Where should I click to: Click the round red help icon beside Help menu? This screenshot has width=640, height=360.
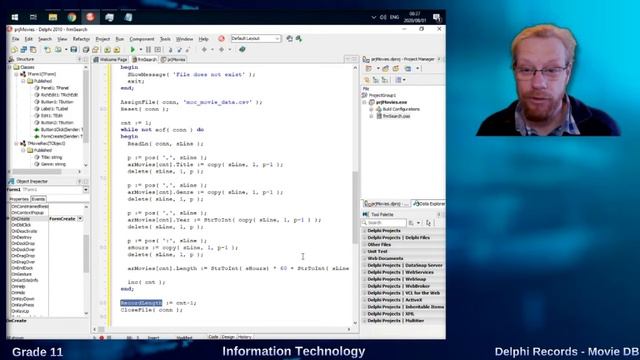click(221, 38)
